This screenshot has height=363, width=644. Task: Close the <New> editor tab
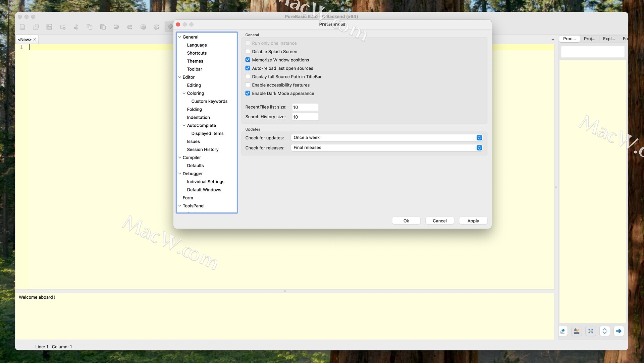[35, 40]
